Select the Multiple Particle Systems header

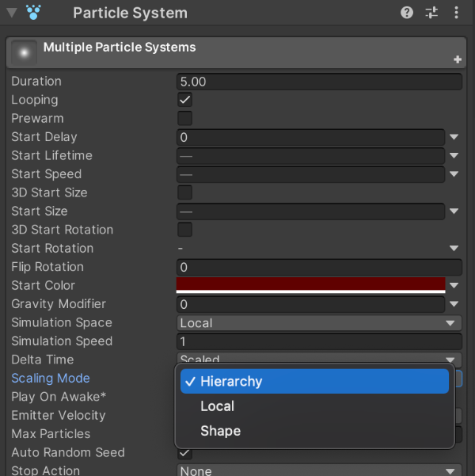[x=236, y=52]
